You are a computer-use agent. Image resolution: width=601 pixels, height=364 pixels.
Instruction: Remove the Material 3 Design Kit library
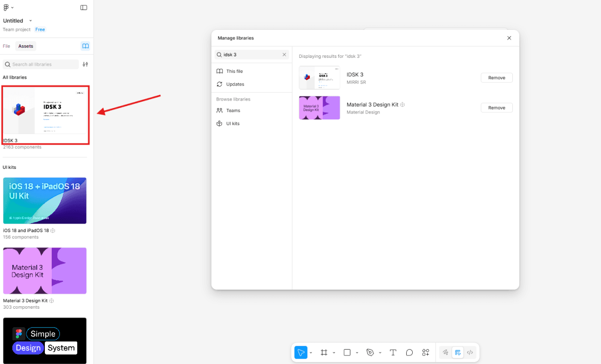tap(496, 108)
